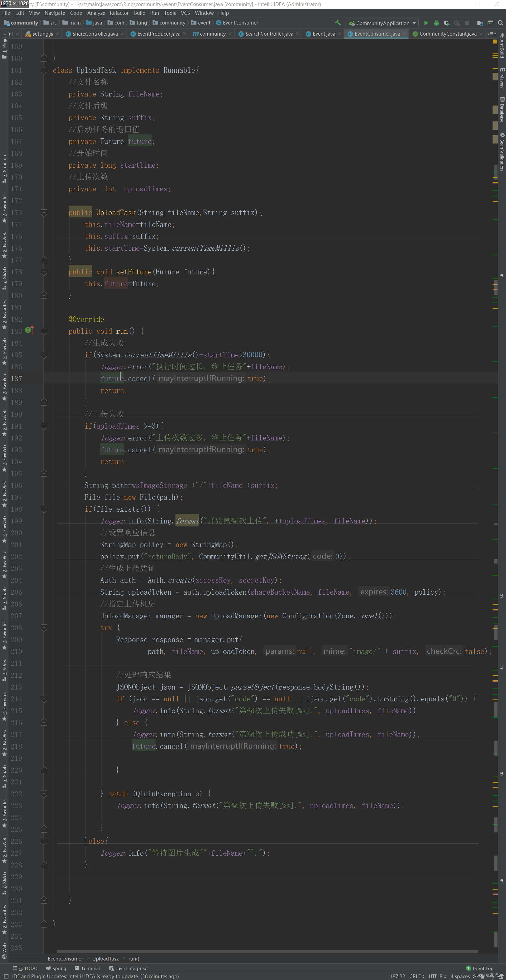The image size is (506, 980).
Task: Open the Analyze menu
Action: pos(96,13)
